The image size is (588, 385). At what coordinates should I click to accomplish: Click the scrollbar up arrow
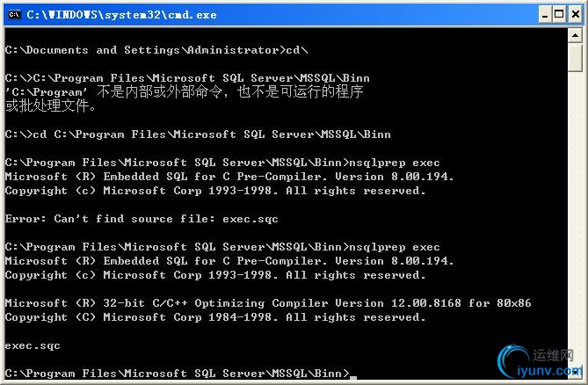point(575,36)
